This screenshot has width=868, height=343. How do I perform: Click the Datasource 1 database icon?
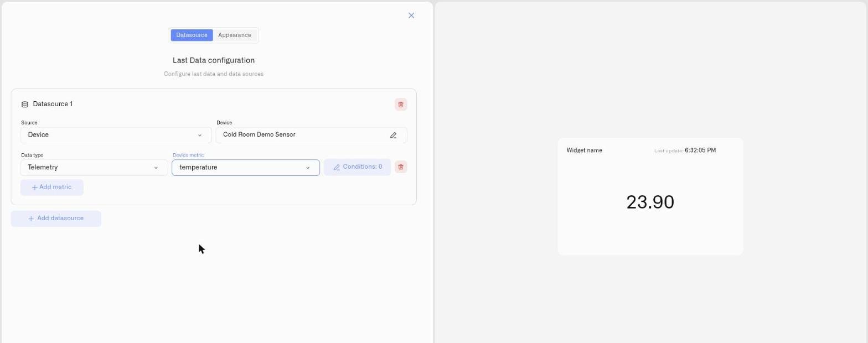click(x=24, y=104)
